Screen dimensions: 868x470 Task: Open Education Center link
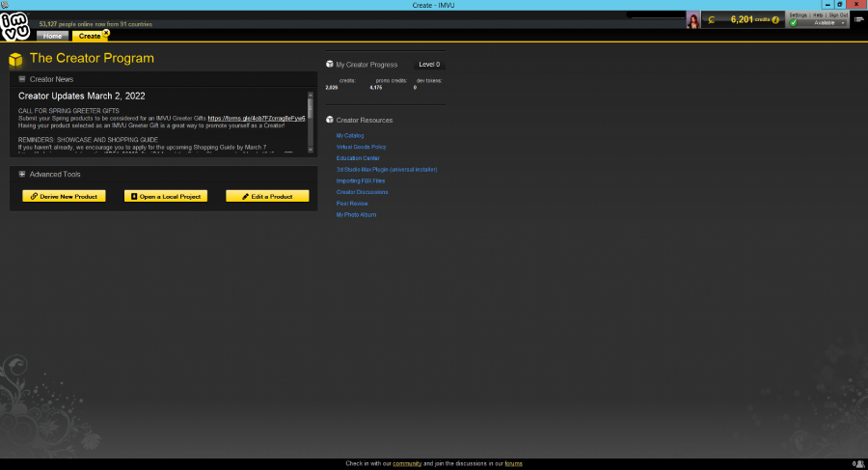(x=358, y=158)
